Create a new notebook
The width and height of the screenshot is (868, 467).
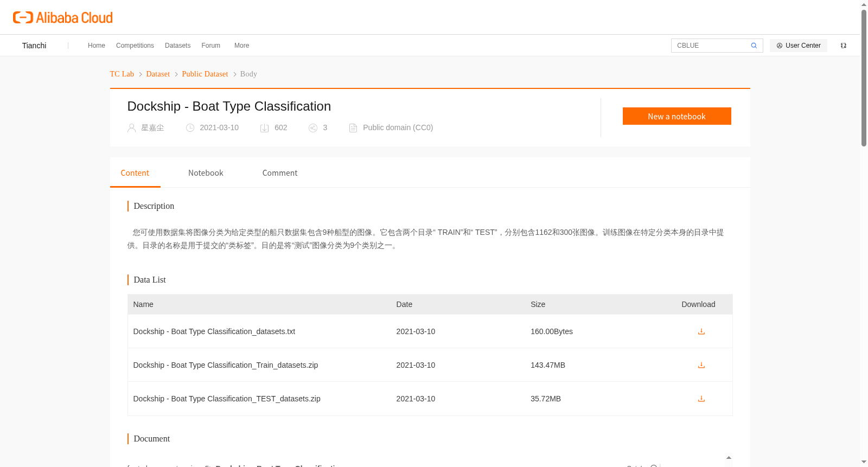click(x=677, y=116)
